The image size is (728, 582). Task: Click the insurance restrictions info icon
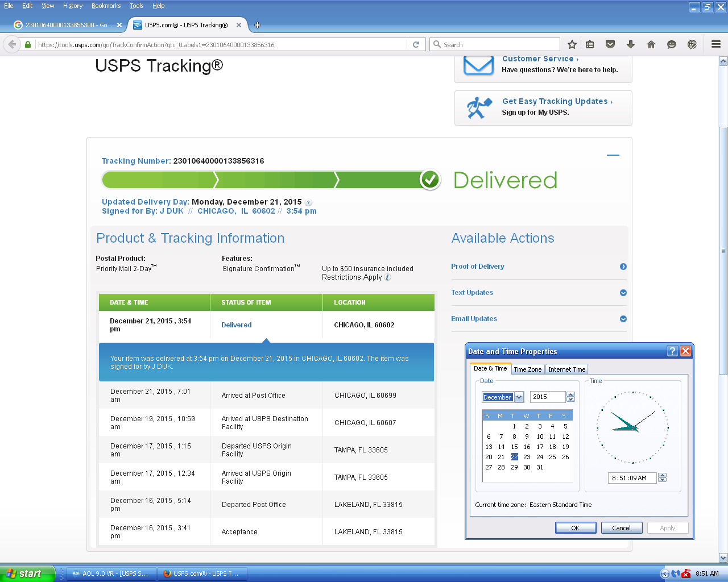point(388,277)
